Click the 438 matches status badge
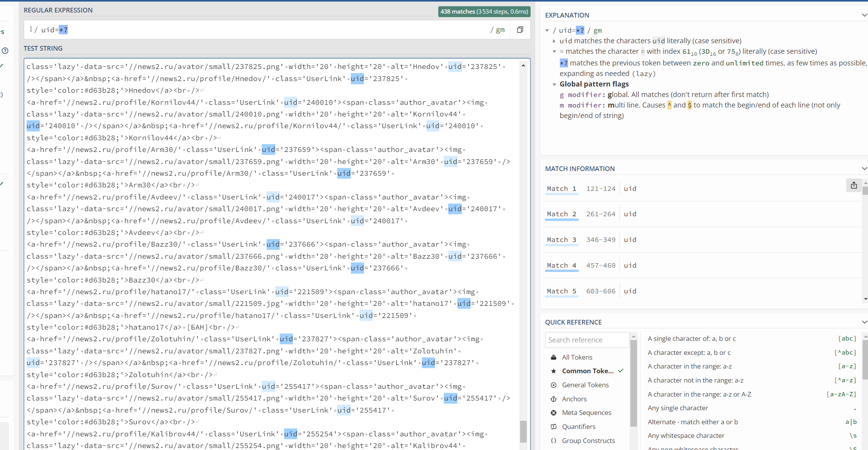Viewport: 868px width, 450px height. [484, 12]
